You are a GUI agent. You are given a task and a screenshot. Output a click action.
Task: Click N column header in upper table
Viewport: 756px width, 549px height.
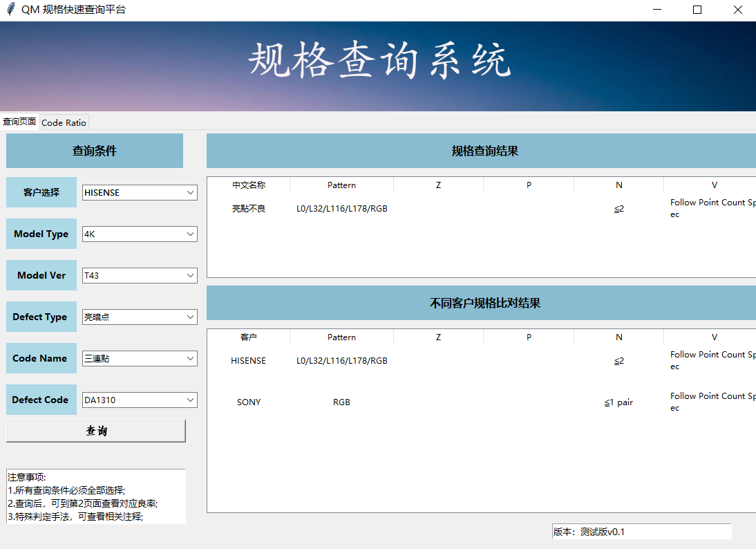point(619,185)
